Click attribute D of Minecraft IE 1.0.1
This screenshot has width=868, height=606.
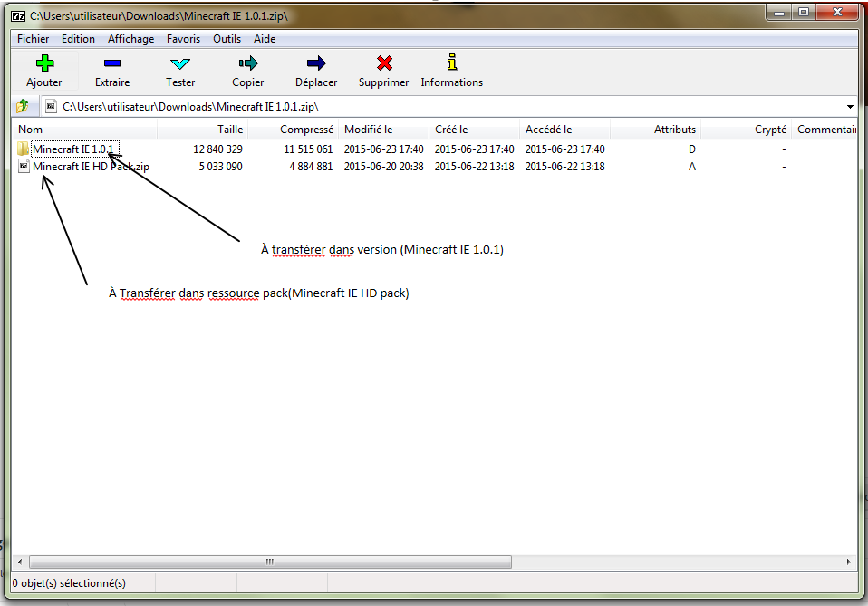point(692,149)
